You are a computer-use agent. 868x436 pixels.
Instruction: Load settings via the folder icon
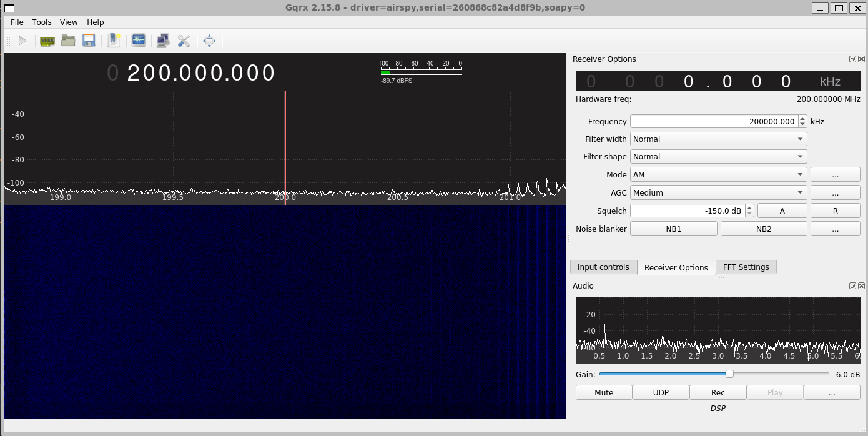click(68, 41)
